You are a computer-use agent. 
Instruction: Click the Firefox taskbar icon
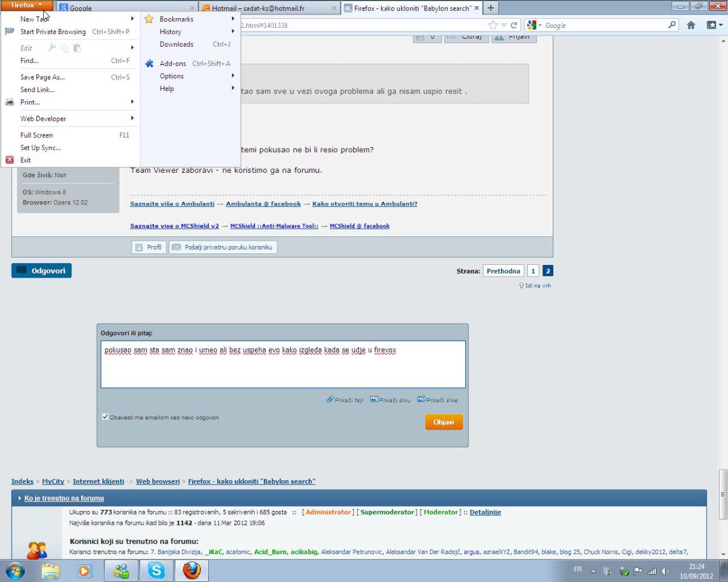pos(192,570)
